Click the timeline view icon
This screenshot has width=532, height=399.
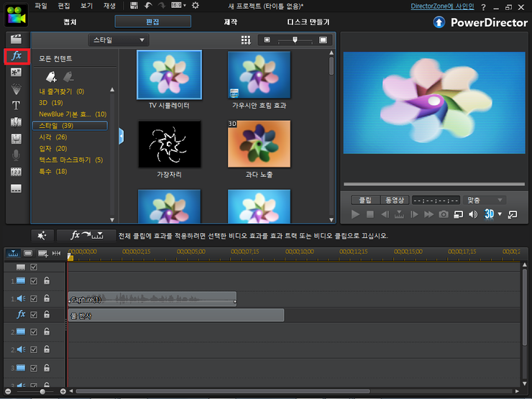coord(13,253)
